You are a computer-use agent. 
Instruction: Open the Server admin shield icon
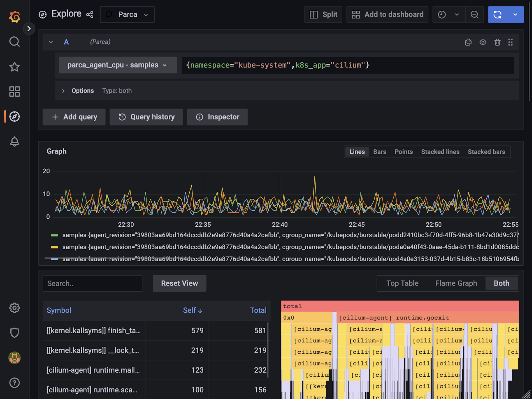pyautogui.click(x=15, y=333)
